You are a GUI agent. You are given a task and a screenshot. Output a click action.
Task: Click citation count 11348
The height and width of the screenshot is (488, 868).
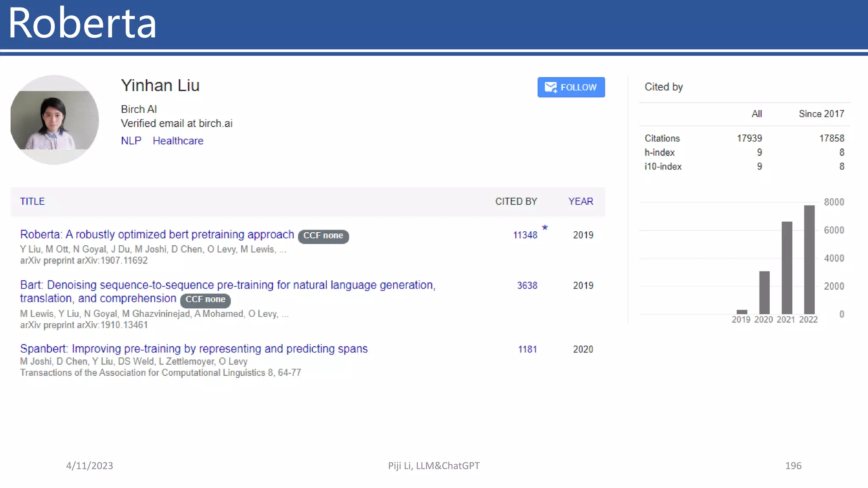[525, 235]
